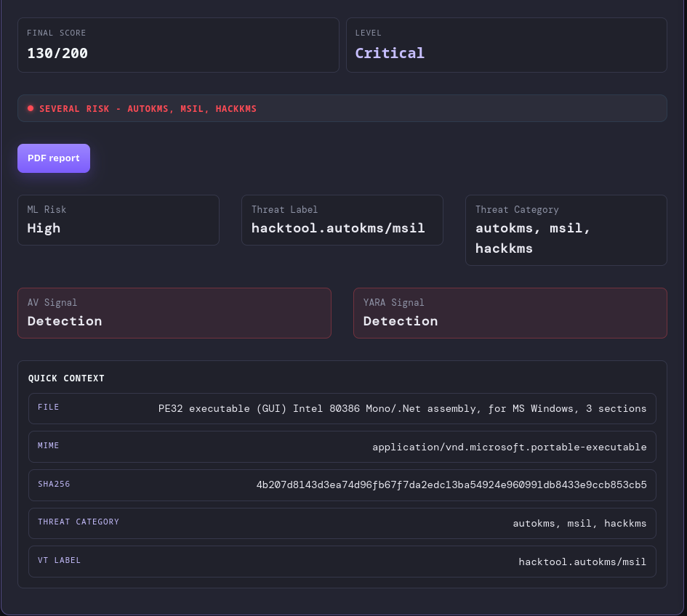Click the VT LABEL row label

click(59, 560)
